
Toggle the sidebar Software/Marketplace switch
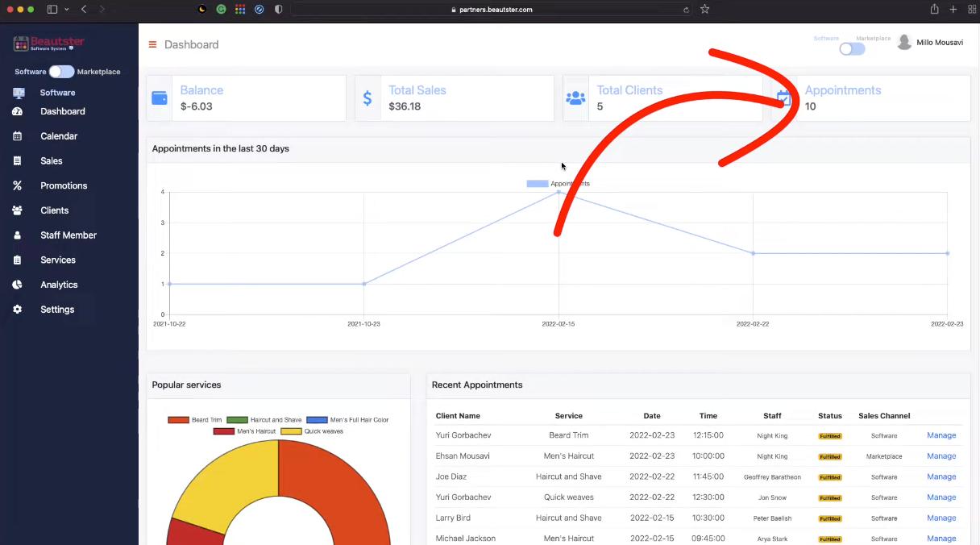pos(61,72)
